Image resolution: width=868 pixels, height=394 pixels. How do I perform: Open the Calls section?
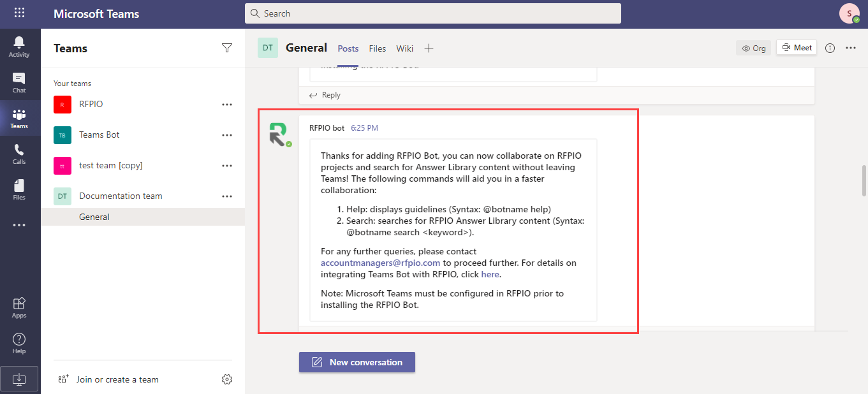[19, 154]
